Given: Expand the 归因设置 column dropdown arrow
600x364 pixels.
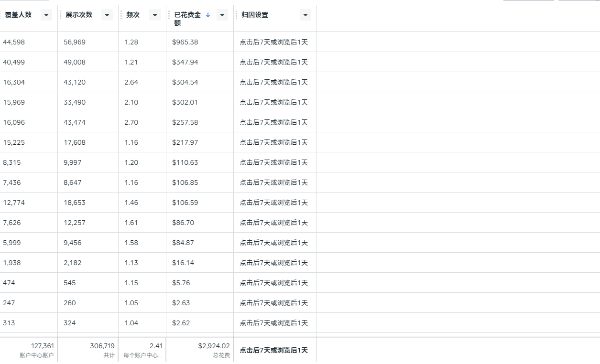Looking at the screenshot, I should pyautogui.click(x=305, y=15).
